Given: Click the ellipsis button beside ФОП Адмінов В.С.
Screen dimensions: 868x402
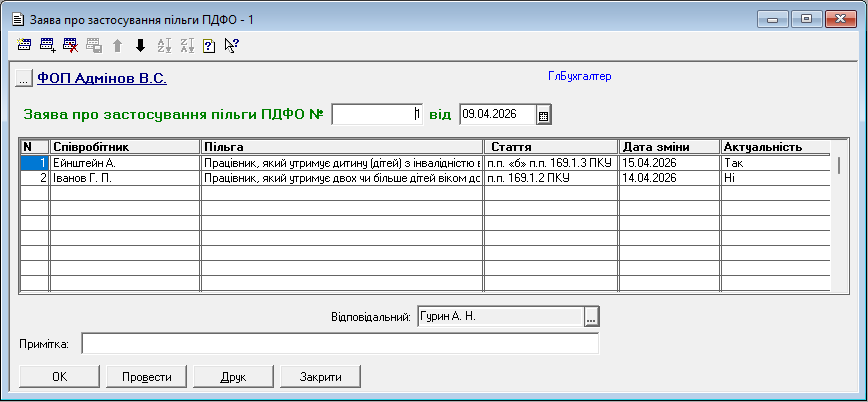Looking at the screenshot, I should click(25, 78).
